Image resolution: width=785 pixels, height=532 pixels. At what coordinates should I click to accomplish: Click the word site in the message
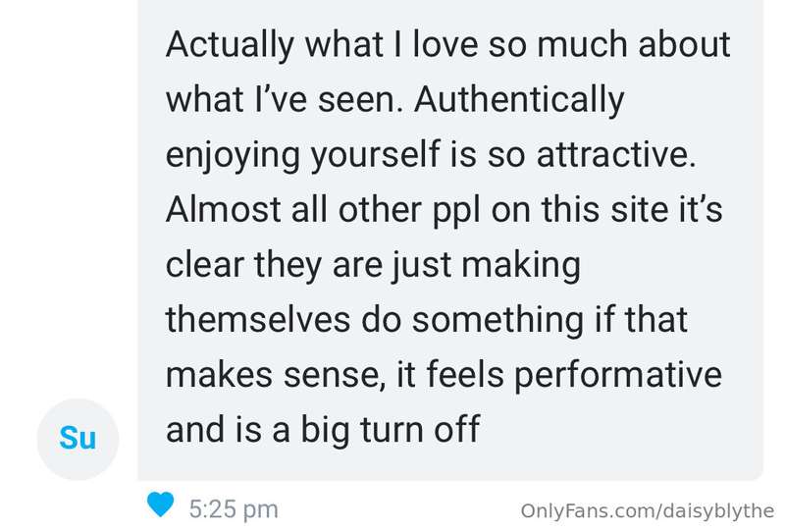point(640,210)
